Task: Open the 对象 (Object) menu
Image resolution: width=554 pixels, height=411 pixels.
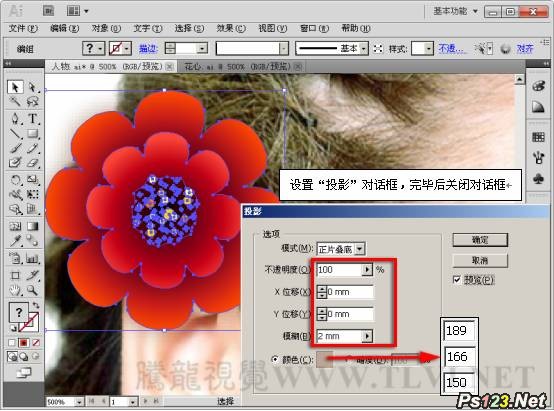Action: (106, 28)
